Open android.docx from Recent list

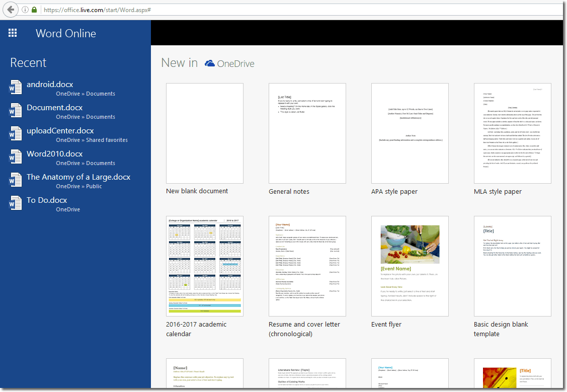[50, 84]
